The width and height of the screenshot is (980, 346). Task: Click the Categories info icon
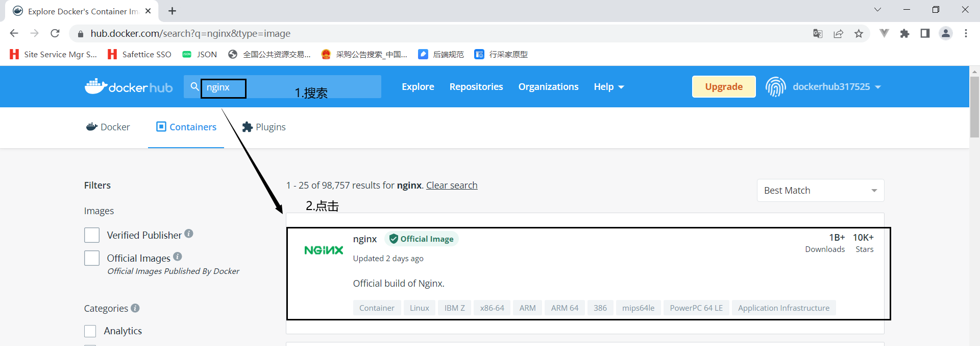coord(135,308)
